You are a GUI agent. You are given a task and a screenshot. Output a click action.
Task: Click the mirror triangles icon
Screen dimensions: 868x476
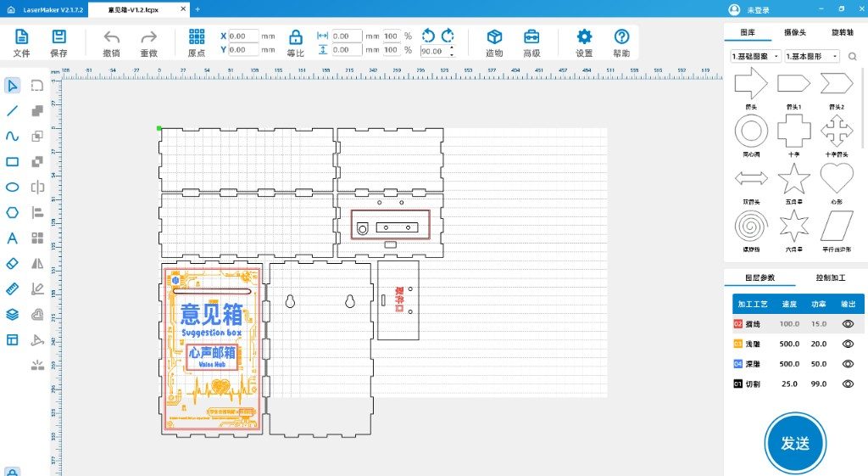pos(37,263)
